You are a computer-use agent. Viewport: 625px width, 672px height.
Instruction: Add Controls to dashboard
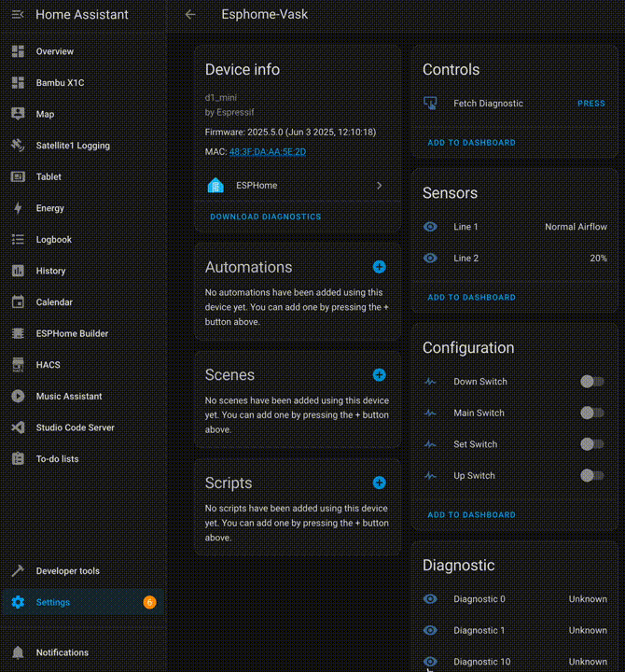click(x=471, y=143)
